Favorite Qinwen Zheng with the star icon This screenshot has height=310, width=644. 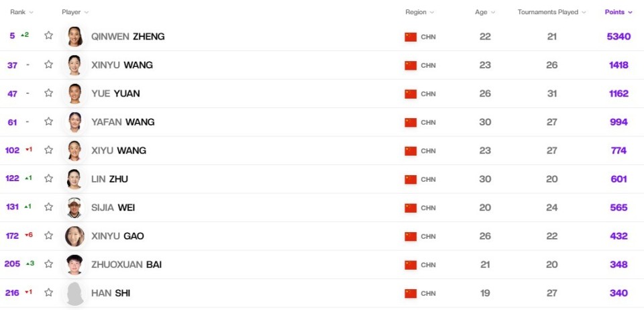tap(48, 36)
